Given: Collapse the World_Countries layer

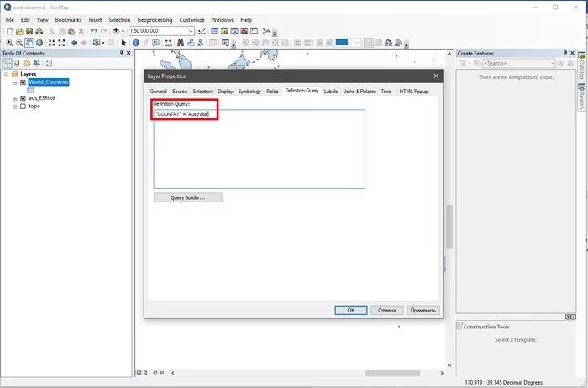Looking at the screenshot, I should [14, 82].
